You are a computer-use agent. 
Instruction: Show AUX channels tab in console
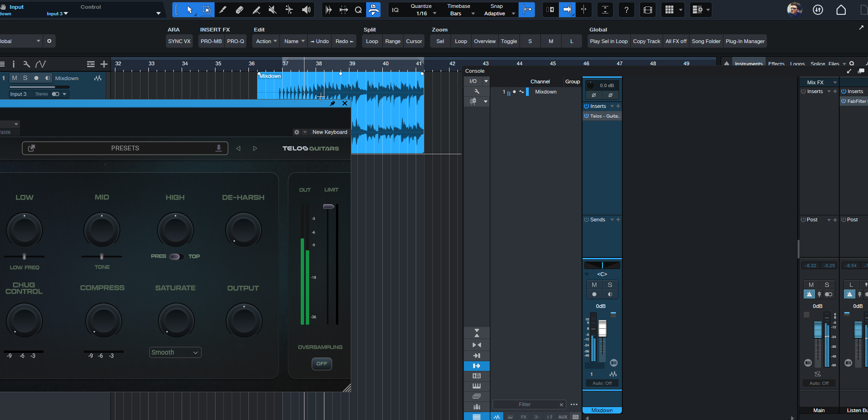point(563,417)
